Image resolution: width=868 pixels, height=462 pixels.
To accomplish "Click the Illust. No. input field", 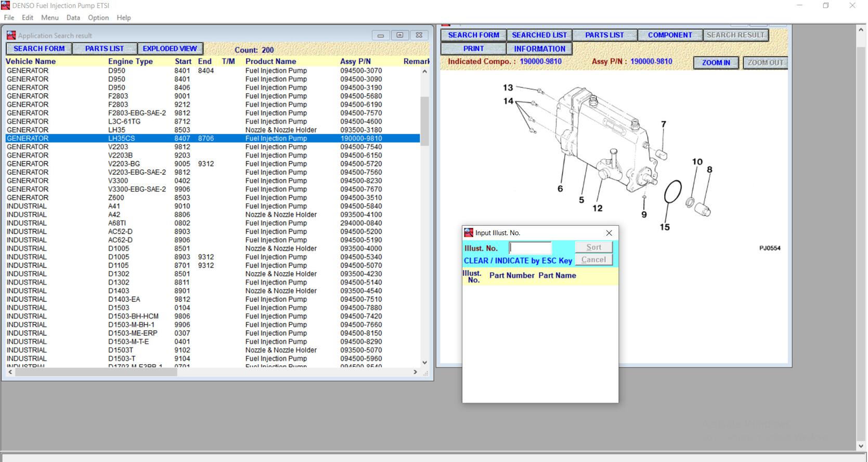I will pyautogui.click(x=530, y=248).
